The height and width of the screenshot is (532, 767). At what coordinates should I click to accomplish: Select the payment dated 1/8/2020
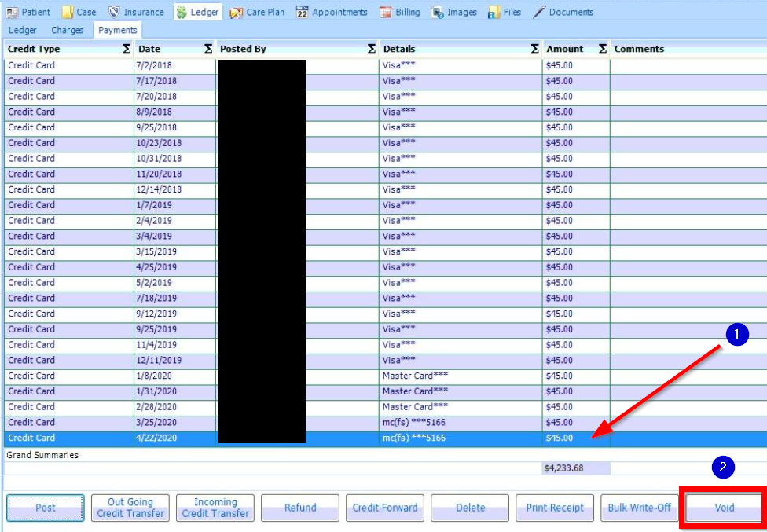(385, 376)
